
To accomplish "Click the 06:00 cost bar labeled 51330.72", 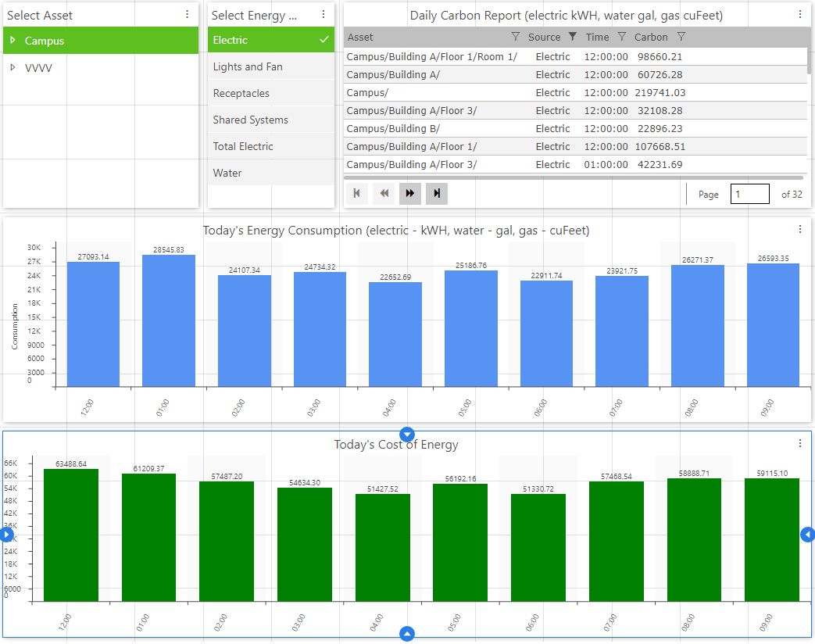I will [x=538, y=548].
